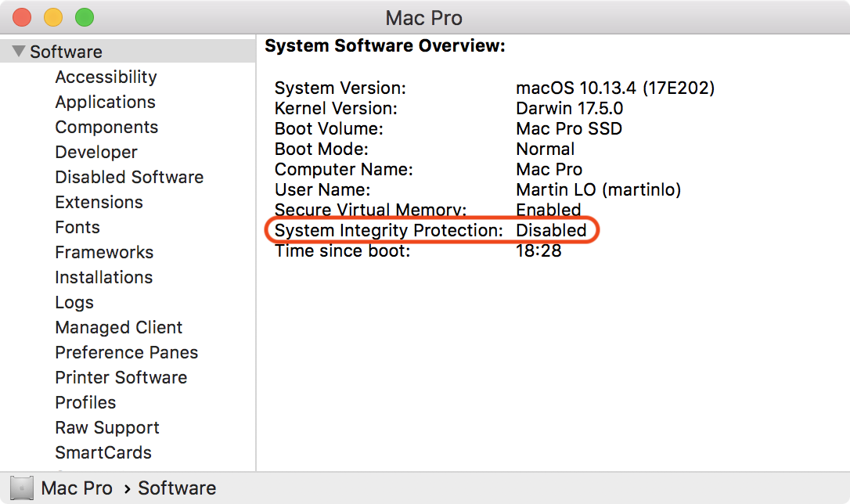Select Printer Software sidebar item

(121, 377)
